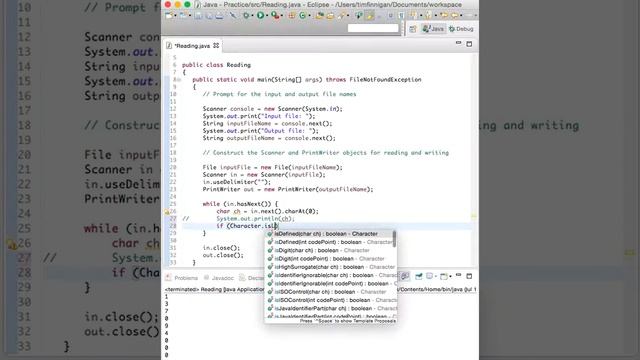
Task: Open the Run configurations dropdown arrow
Action: click(267, 16)
